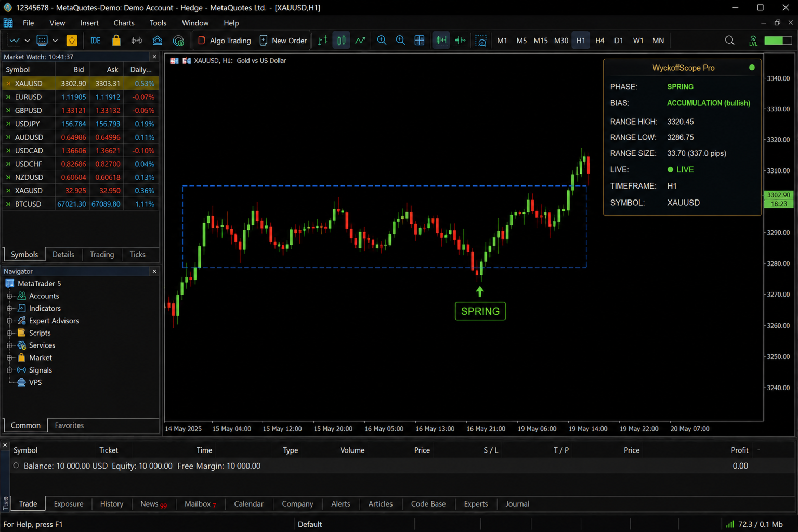Open the Charts menu

124,23
